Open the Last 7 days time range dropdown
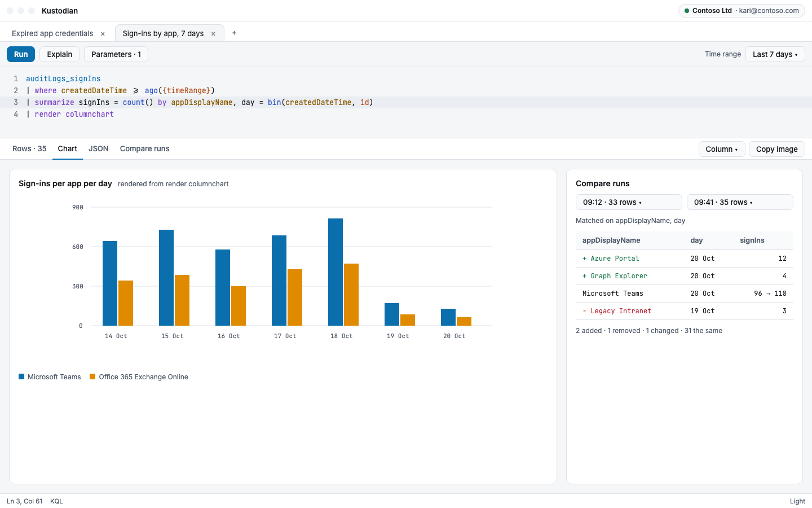812x508 pixels. pyautogui.click(x=775, y=54)
